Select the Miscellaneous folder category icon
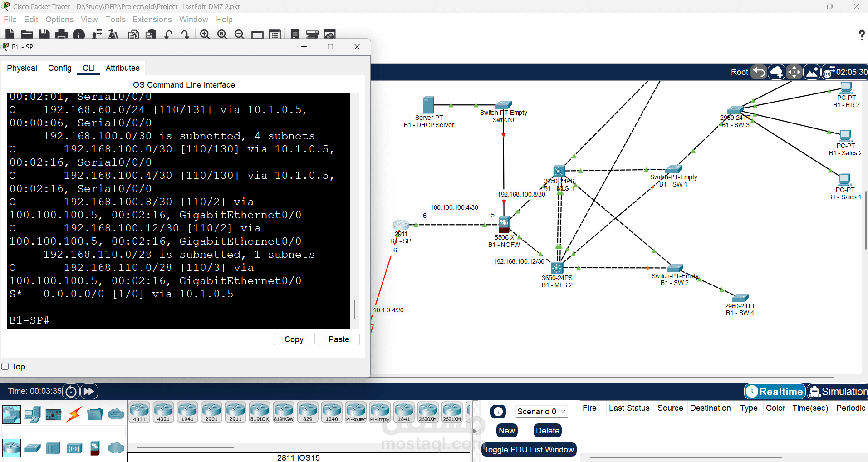 click(x=95, y=414)
